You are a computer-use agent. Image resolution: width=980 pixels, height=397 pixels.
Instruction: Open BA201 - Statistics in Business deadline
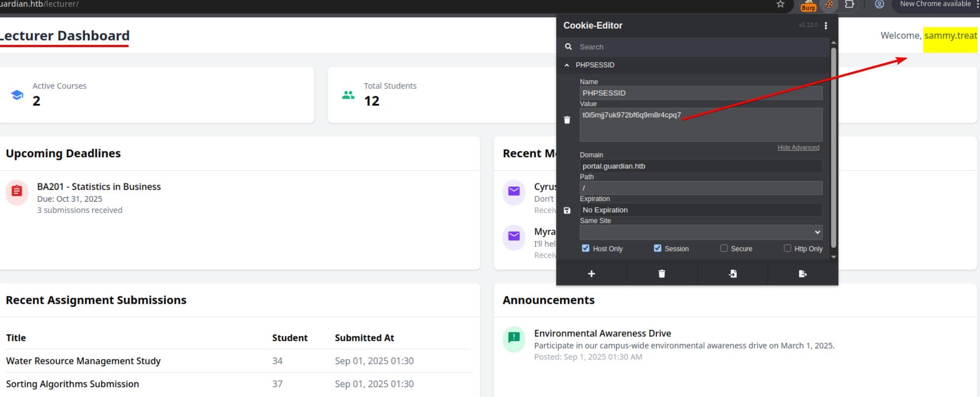pos(99,187)
